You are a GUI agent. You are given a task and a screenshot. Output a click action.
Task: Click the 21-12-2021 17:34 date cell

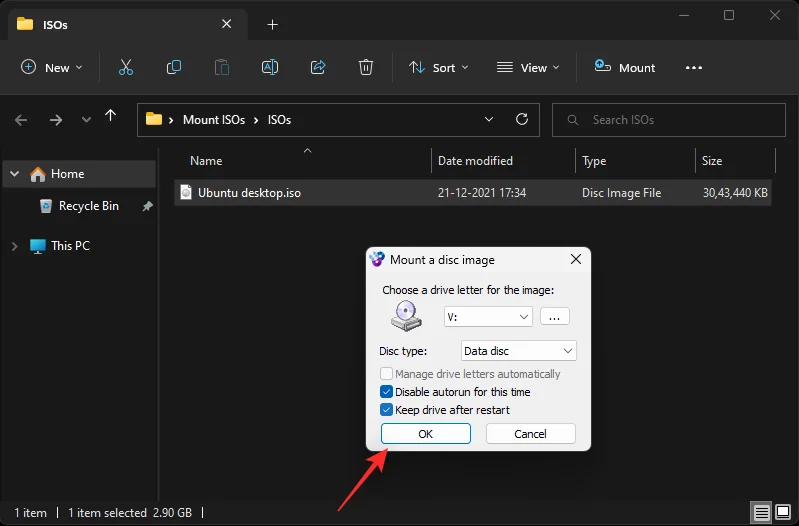(482, 193)
